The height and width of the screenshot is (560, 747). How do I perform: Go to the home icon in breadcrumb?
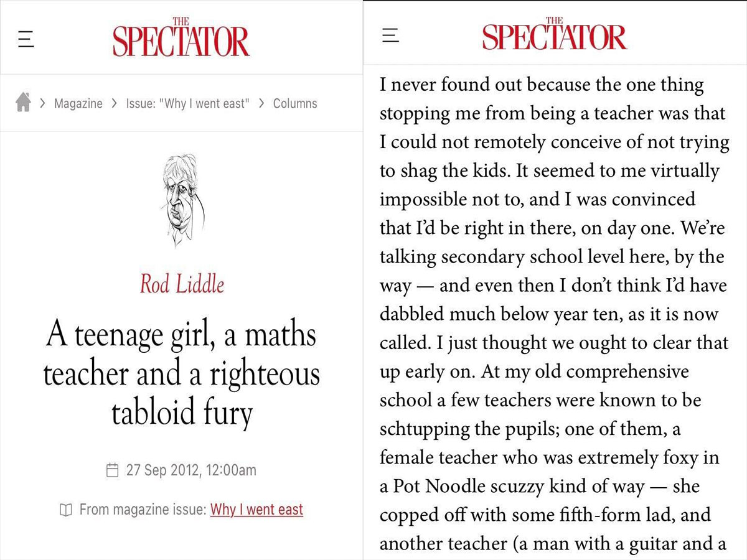[x=23, y=103]
